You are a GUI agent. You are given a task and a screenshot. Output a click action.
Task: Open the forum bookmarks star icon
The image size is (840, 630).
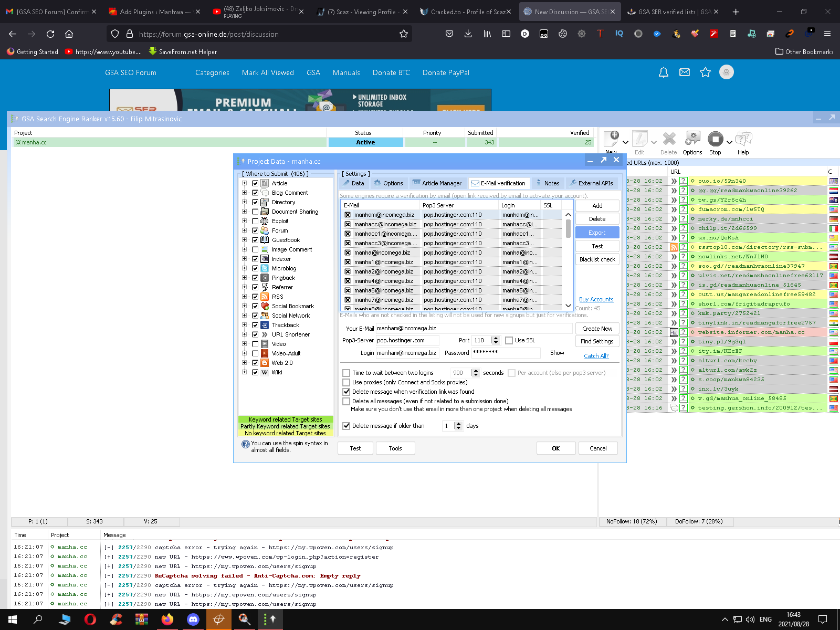coord(706,72)
